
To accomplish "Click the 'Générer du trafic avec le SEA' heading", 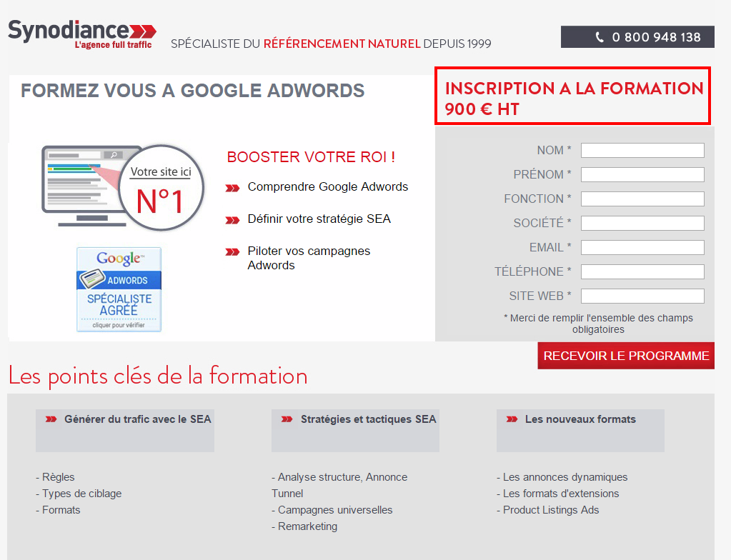I will click(138, 419).
